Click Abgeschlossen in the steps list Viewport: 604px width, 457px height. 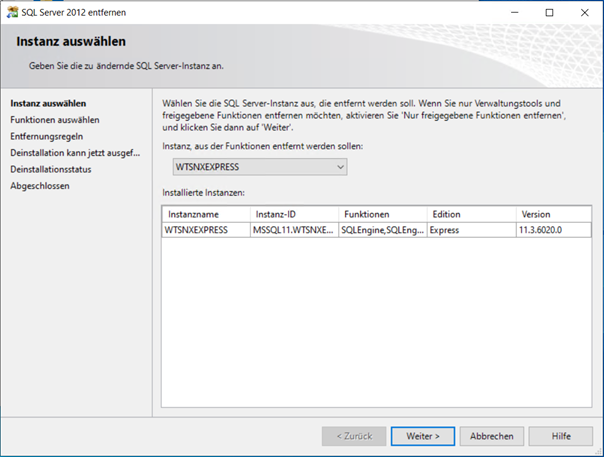[40, 185]
